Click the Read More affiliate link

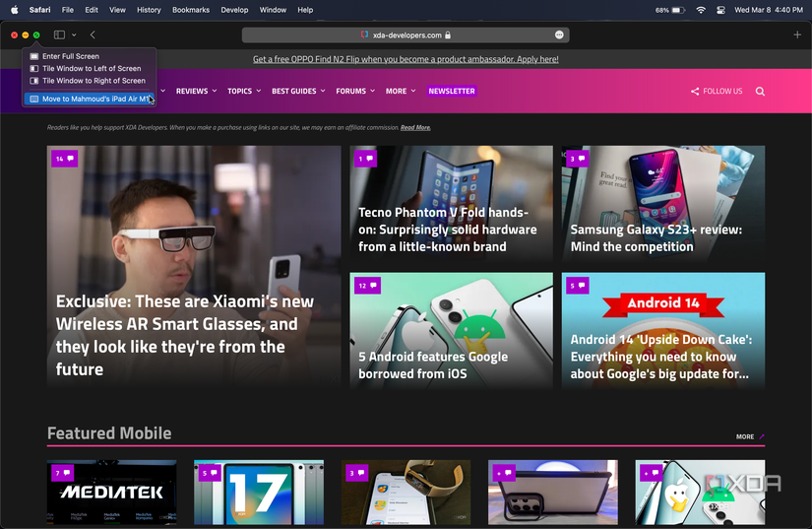click(415, 127)
